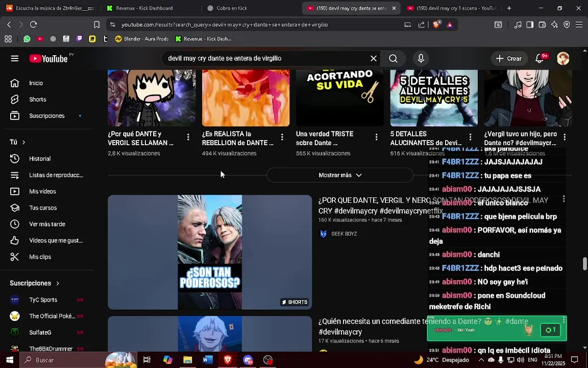Open the Windows Start menu

pyautogui.click(x=10, y=360)
